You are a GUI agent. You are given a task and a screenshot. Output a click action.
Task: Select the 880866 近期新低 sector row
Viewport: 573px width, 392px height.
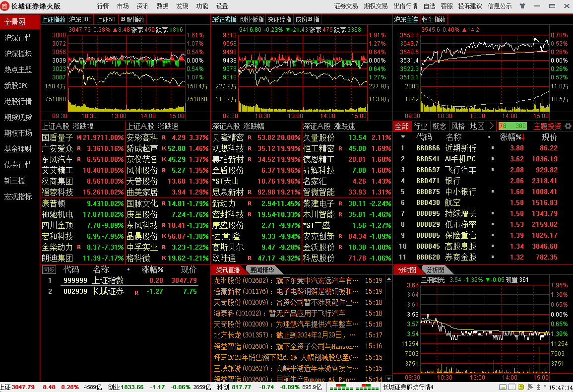(482, 148)
